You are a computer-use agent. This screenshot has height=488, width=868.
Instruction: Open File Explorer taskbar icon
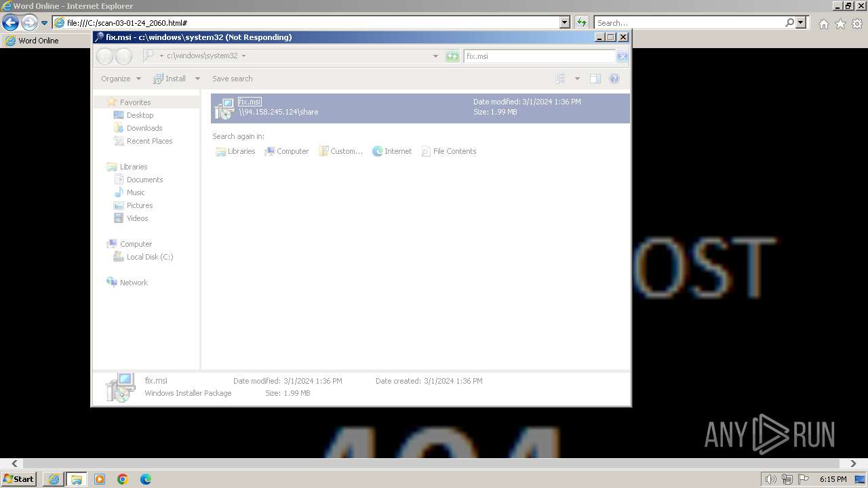tap(76, 479)
